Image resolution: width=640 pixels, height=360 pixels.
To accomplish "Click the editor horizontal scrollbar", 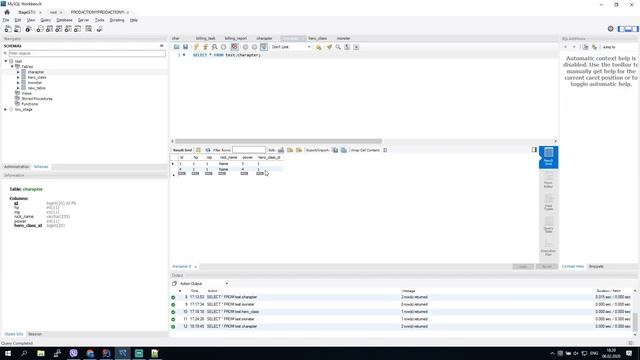I will pyautogui.click(x=278, y=141).
